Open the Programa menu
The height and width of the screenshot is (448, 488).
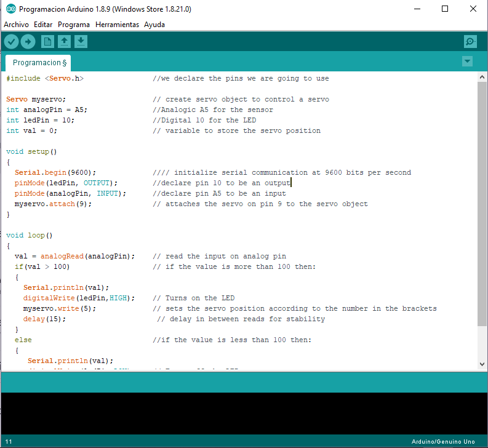click(74, 25)
